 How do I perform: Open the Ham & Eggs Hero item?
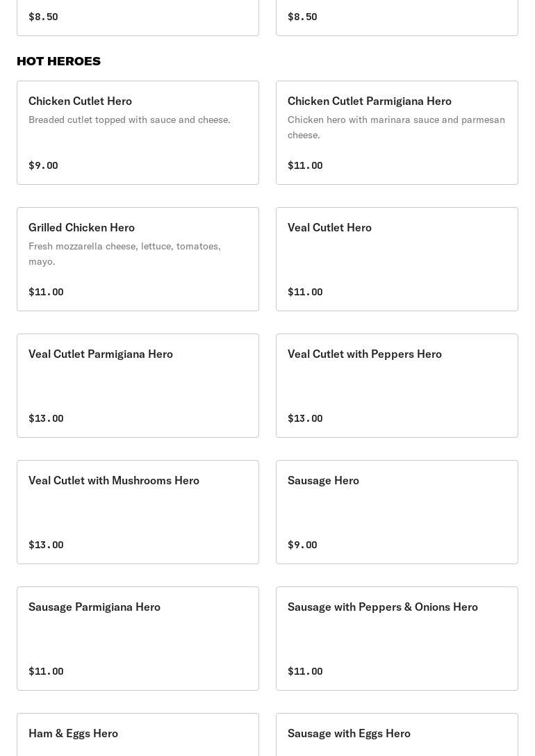click(x=138, y=734)
